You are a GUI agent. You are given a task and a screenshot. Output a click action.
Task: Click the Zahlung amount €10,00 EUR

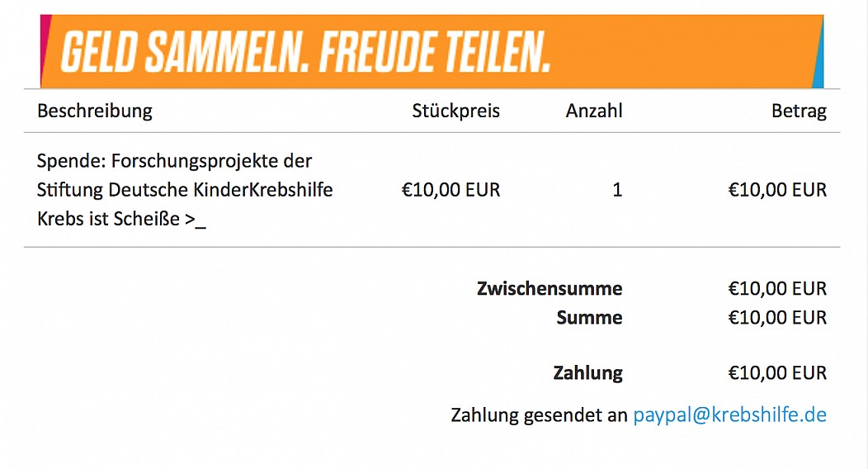tap(777, 372)
